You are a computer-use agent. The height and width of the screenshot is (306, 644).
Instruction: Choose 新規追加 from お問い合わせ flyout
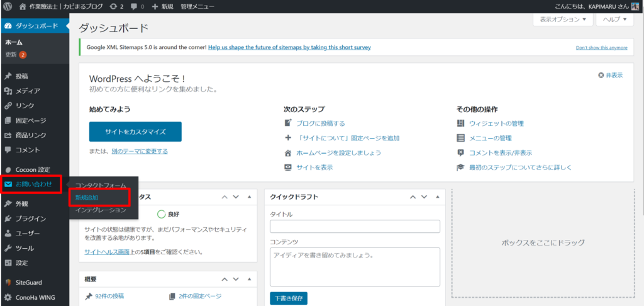click(x=87, y=198)
